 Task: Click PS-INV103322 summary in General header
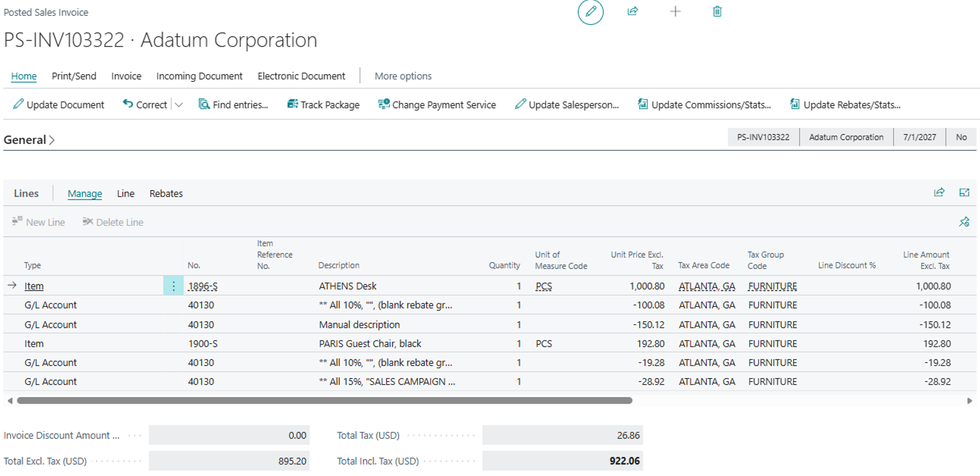point(763,137)
